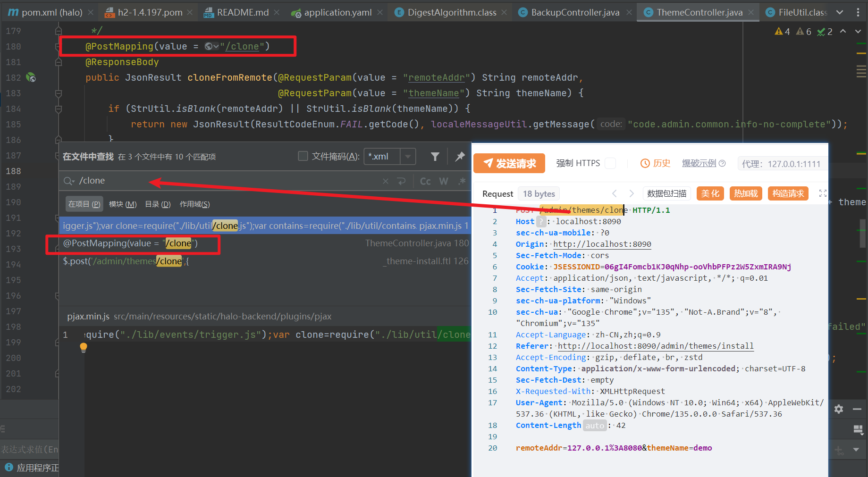Click the 发送请求 send request button
Screen dimensions: 868x477
[x=509, y=163]
